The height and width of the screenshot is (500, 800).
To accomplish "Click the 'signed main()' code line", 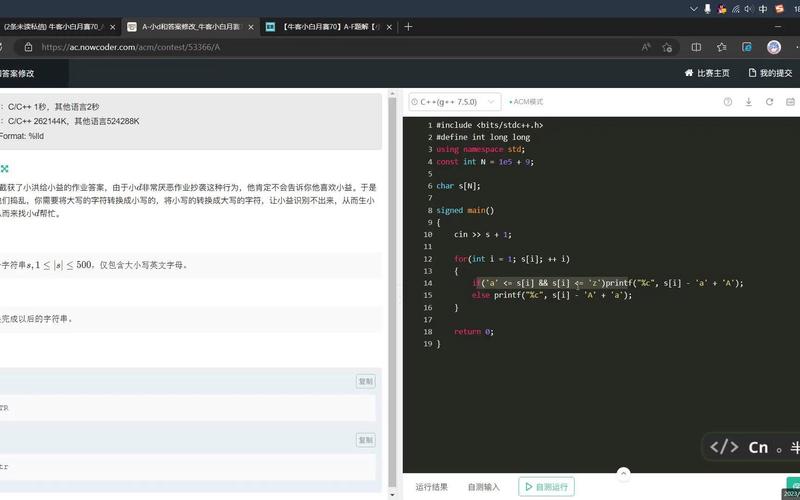I will click(x=465, y=210).
